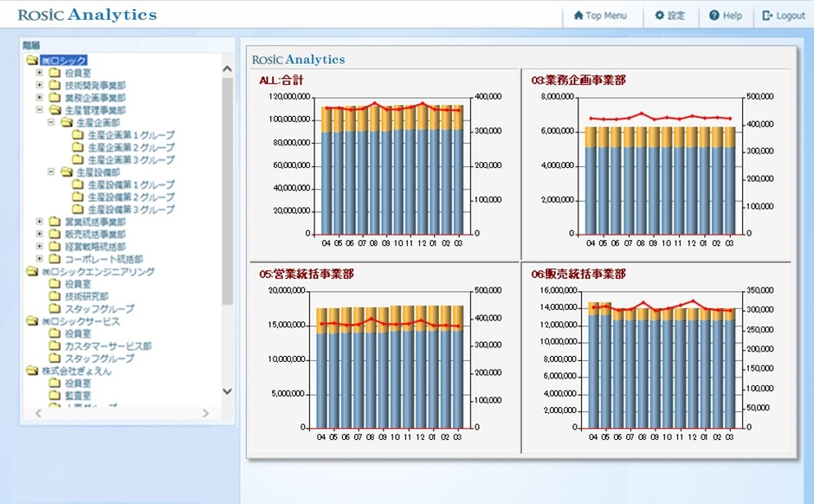Open 設定 settings via gear icon
The height and width of the screenshot is (504, 814).
(660, 16)
